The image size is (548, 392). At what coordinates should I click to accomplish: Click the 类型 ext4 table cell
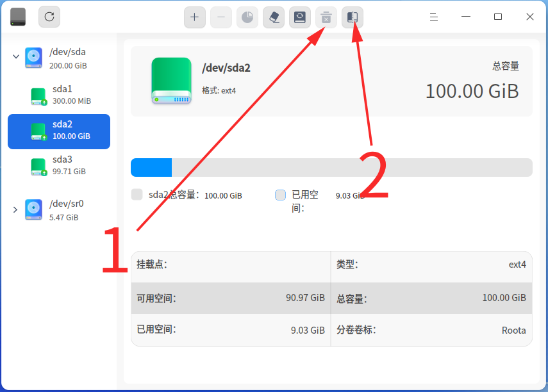click(x=431, y=267)
